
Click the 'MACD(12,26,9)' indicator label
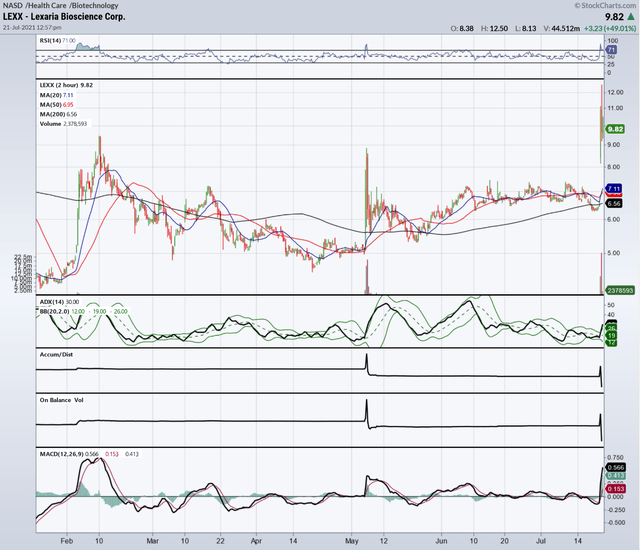click(62, 454)
